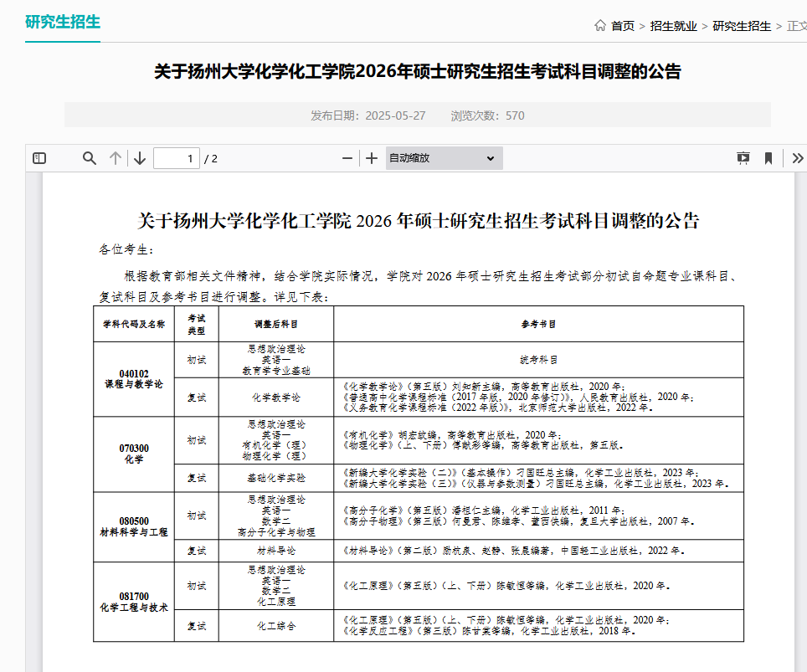Click the article headline about 2026年硕士研究生招生

click(417, 71)
